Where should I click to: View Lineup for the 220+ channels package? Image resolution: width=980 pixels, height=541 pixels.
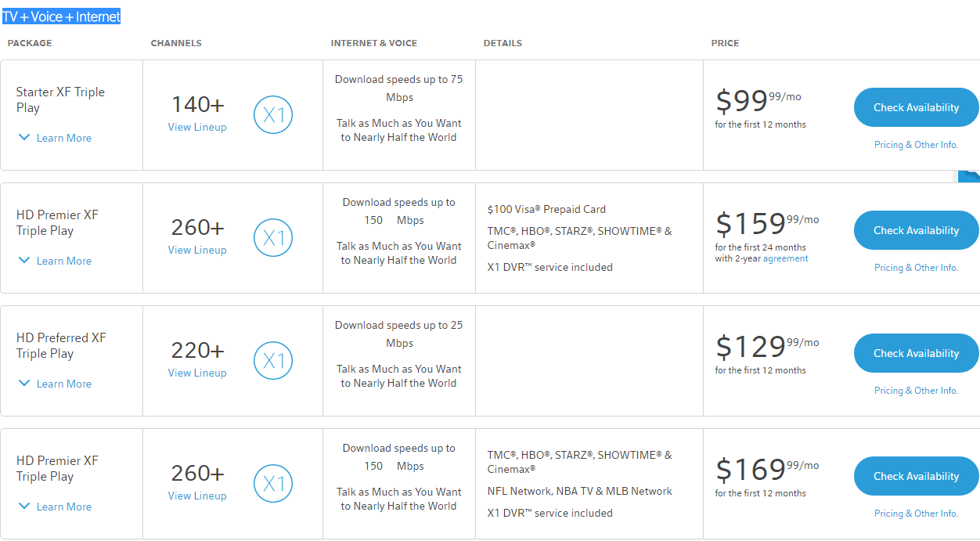(x=197, y=373)
